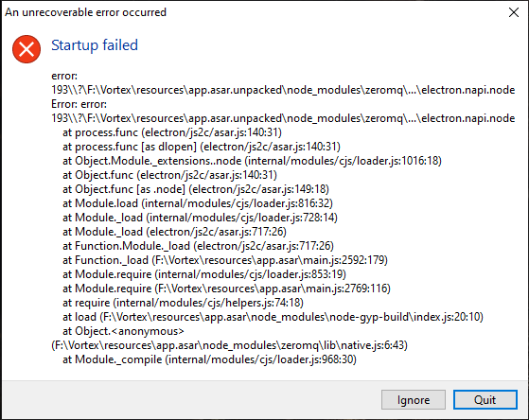The image size is (529, 420).
Task: Close the unrecoverable error dialog
Action: click(x=514, y=12)
